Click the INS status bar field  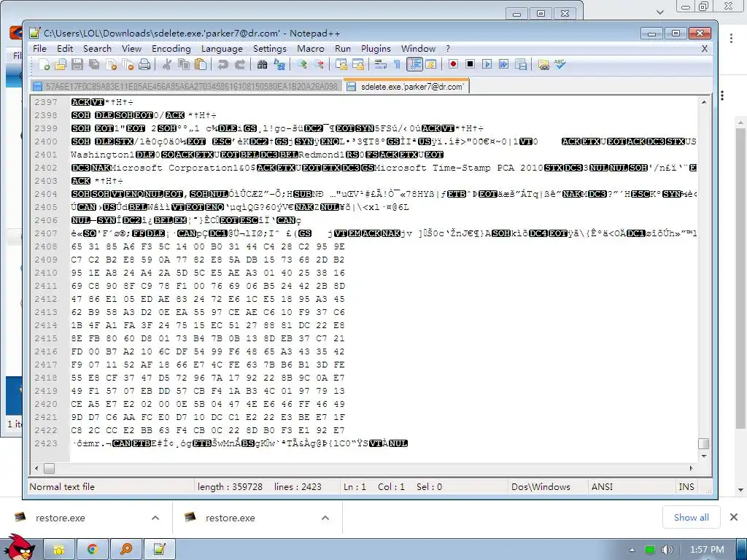click(x=686, y=486)
